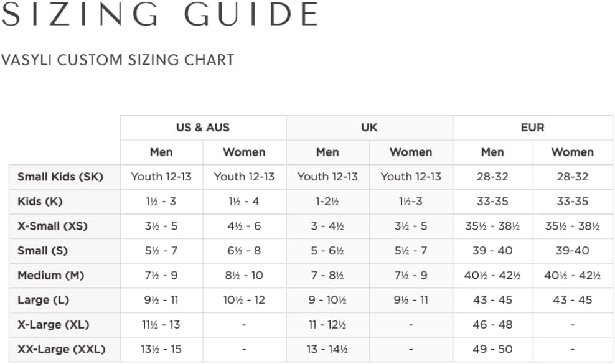Click the Men subheader under UK
The width and height of the screenshot is (615, 364).
point(327,152)
